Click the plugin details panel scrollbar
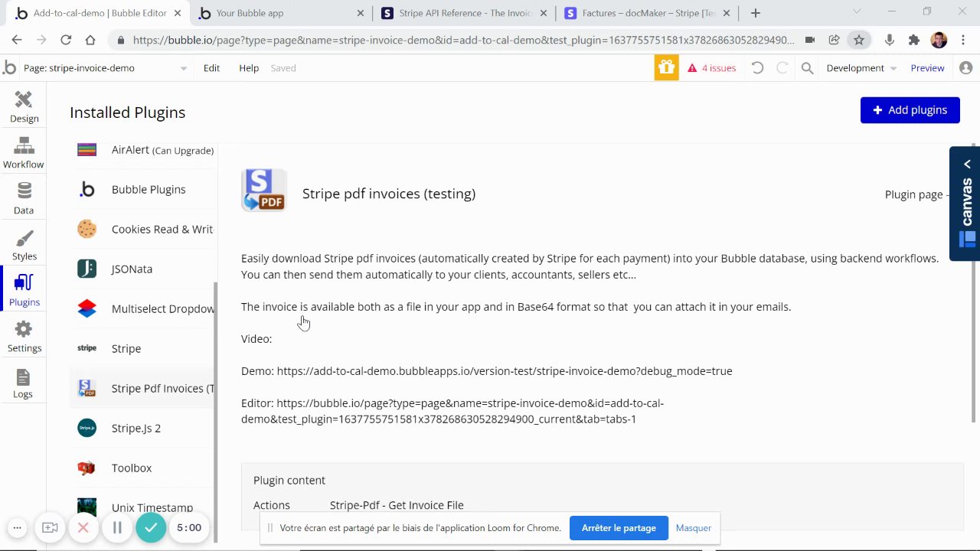 pos(974,282)
